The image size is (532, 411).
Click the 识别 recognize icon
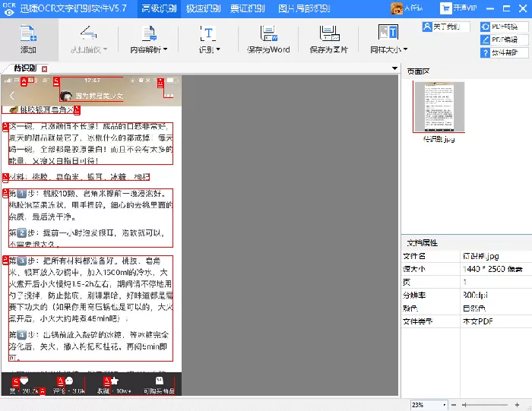click(x=208, y=33)
